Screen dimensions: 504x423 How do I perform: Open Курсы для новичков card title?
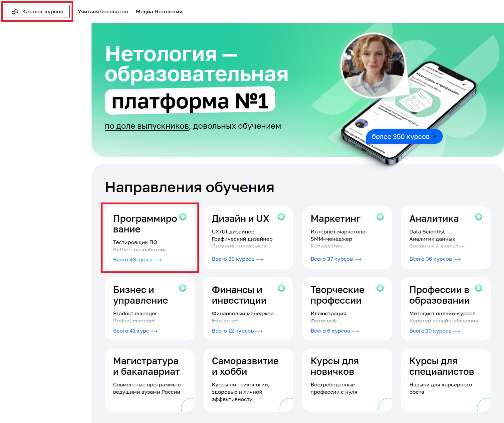click(335, 366)
